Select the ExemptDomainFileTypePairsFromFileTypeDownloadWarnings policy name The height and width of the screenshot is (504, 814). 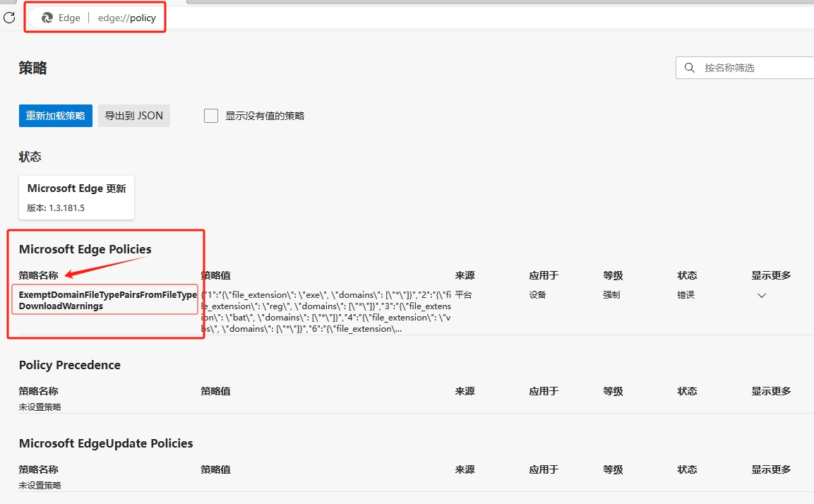click(x=107, y=301)
